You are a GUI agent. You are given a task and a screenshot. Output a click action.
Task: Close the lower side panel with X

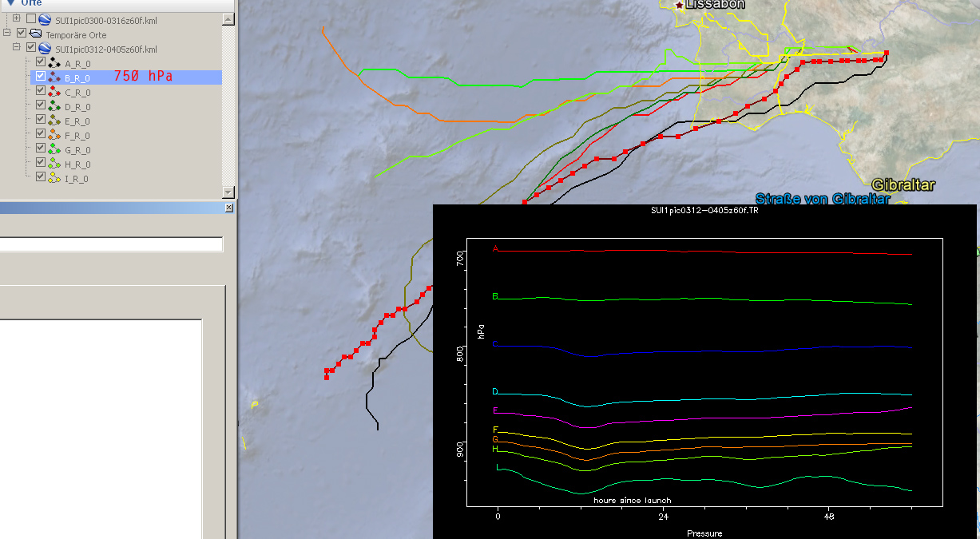tap(228, 208)
